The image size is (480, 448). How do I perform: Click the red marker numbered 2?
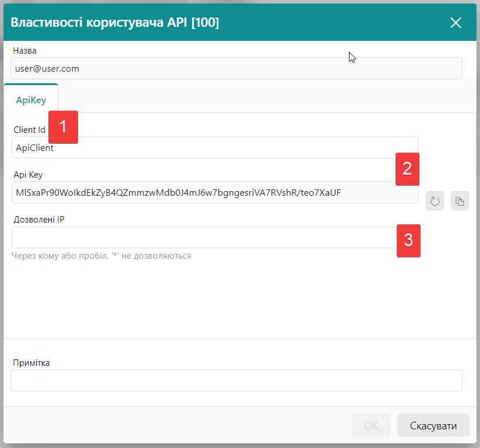[407, 169]
